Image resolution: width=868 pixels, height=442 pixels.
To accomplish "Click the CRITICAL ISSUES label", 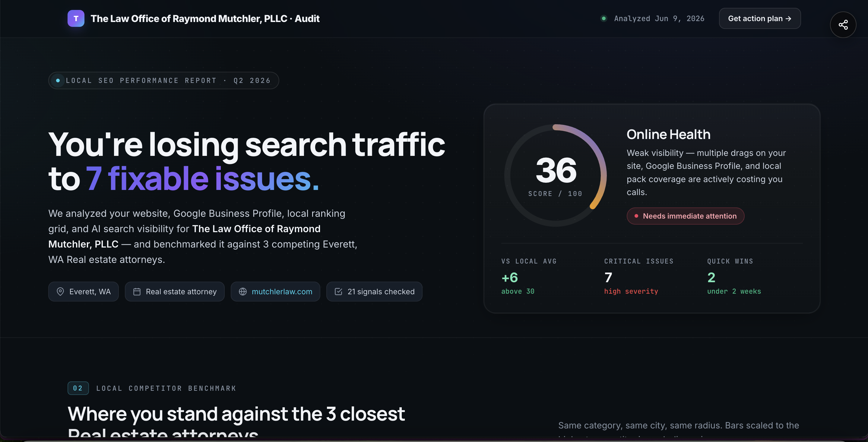I will 638,261.
